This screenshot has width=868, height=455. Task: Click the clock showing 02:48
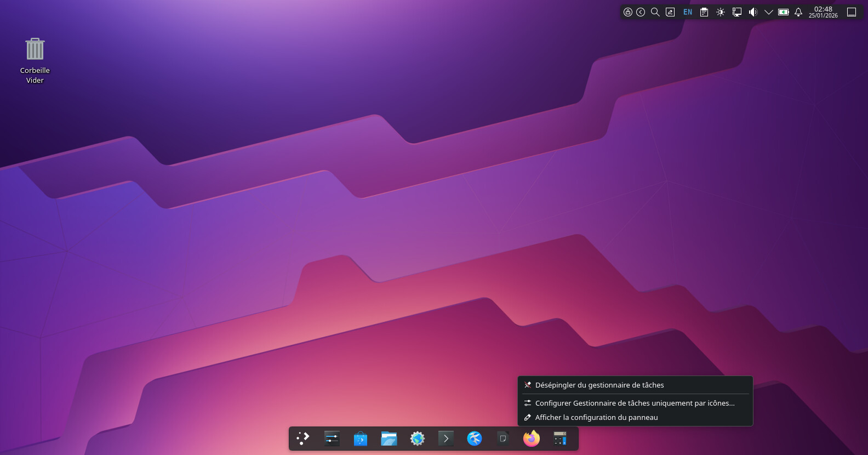point(823,12)
